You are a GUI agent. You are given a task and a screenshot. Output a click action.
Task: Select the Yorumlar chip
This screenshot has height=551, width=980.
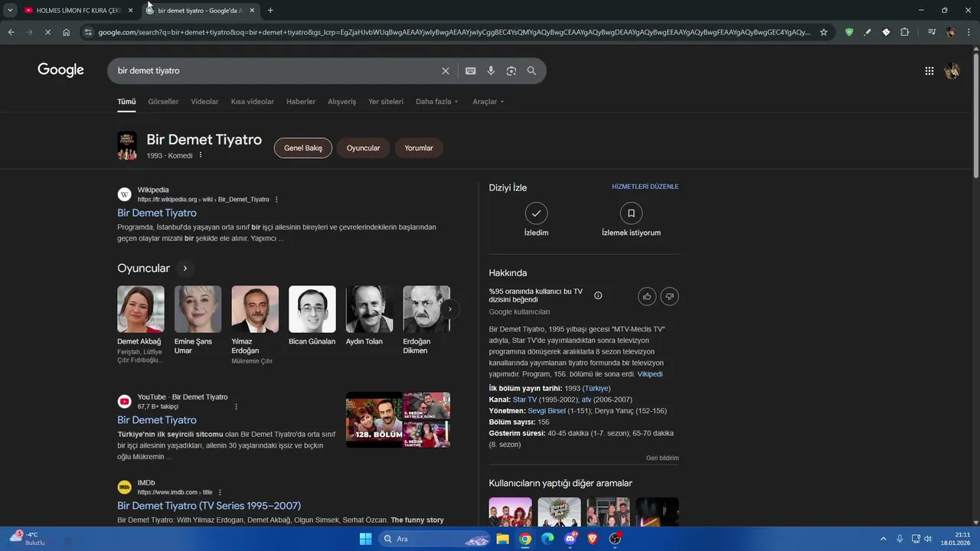(x=419, y=148)
